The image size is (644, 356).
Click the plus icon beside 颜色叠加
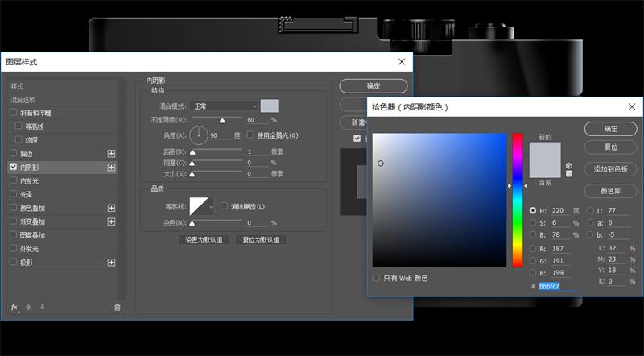111,208
